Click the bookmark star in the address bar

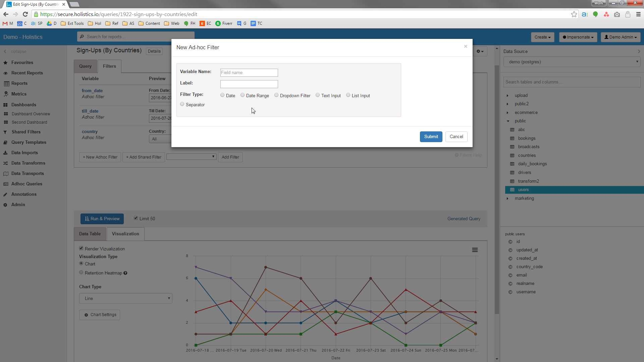pyautogui.click(x=574, y=14)
